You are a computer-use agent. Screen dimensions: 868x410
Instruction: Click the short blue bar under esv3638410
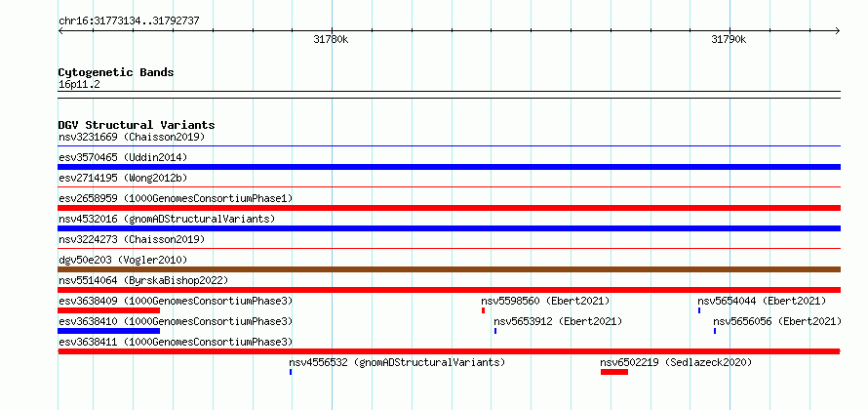(109, 331)
